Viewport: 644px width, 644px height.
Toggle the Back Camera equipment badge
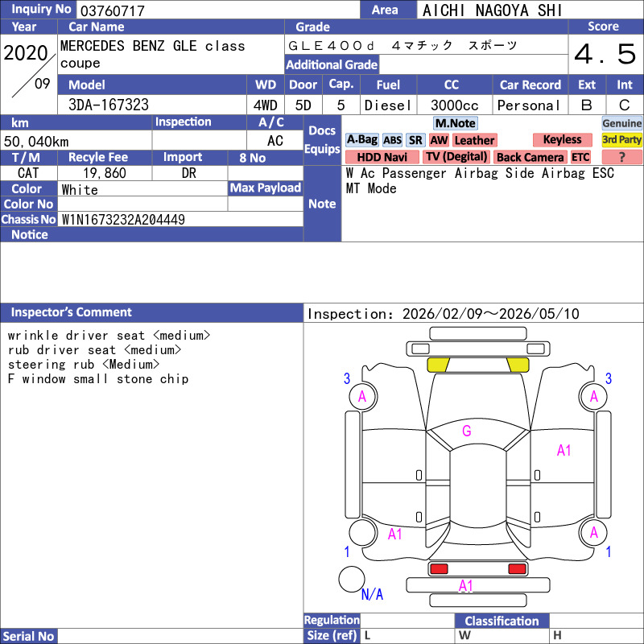(x=530, y=157)
